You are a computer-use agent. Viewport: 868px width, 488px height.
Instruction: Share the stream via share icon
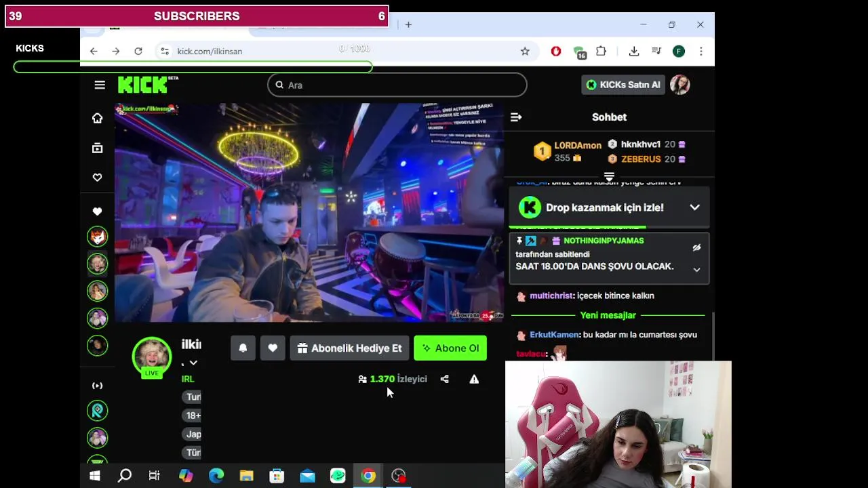[444, 379]
